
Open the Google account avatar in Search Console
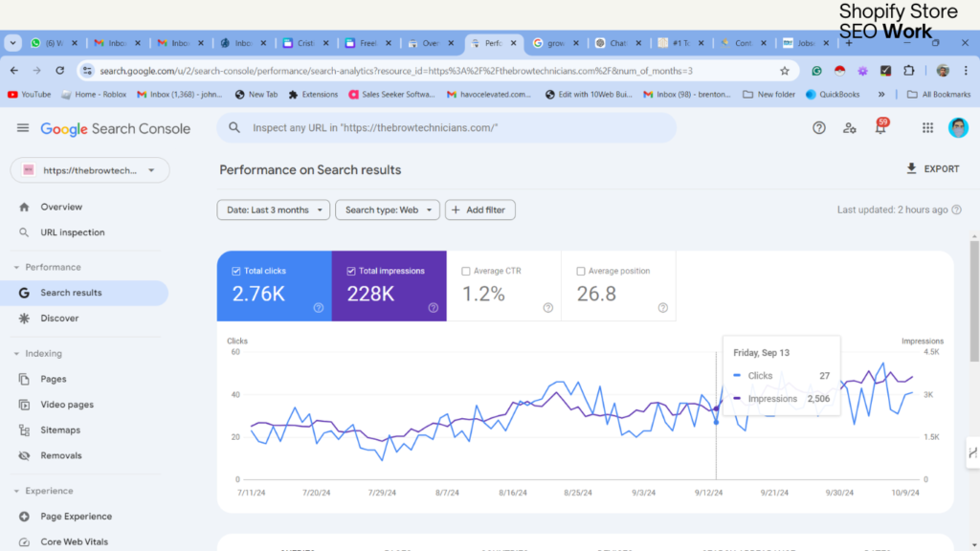[958, 128]
